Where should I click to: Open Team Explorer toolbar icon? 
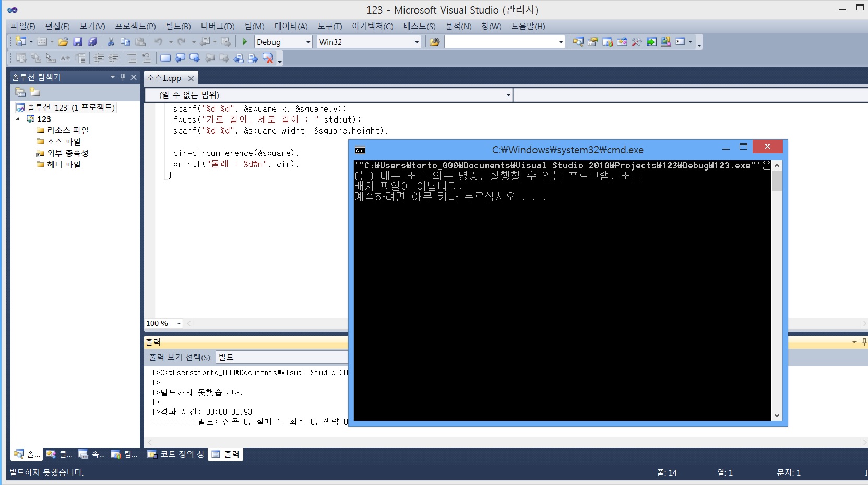tap(607, 42)
